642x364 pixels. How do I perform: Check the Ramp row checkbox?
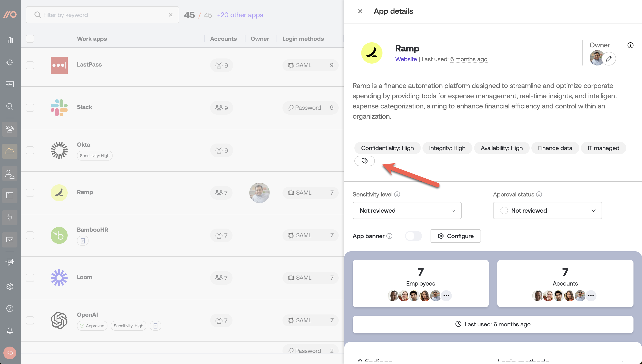pos(30,193)
